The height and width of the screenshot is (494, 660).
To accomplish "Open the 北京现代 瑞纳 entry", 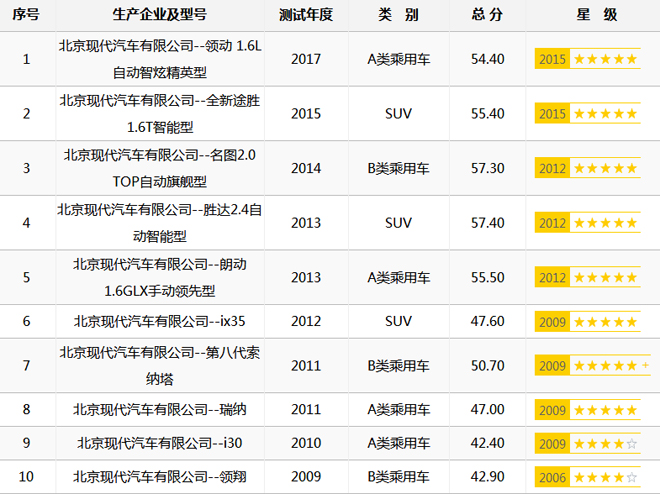I will (x=160, y=409).
